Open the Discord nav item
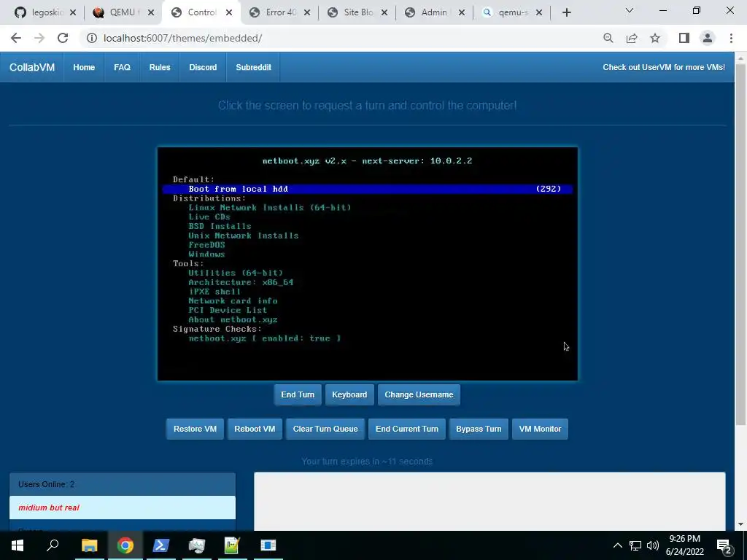This screenshot has width=747, height=560. coord(203,67)
